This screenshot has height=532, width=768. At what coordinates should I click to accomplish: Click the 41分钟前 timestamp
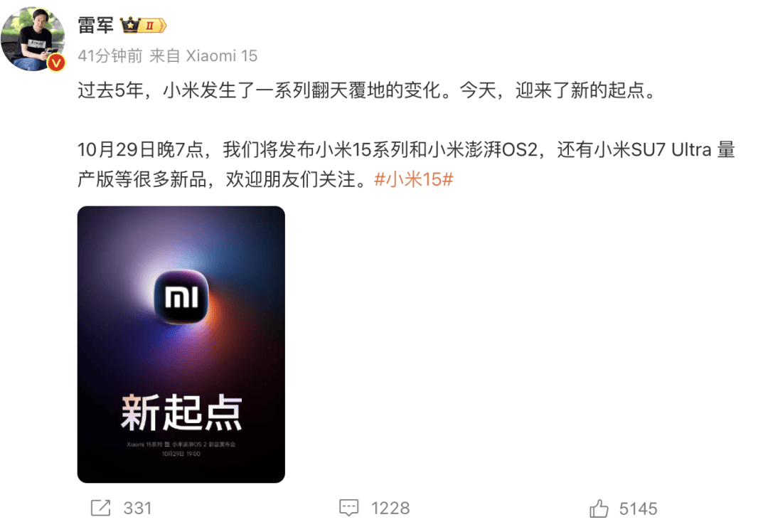coord(110,56)
